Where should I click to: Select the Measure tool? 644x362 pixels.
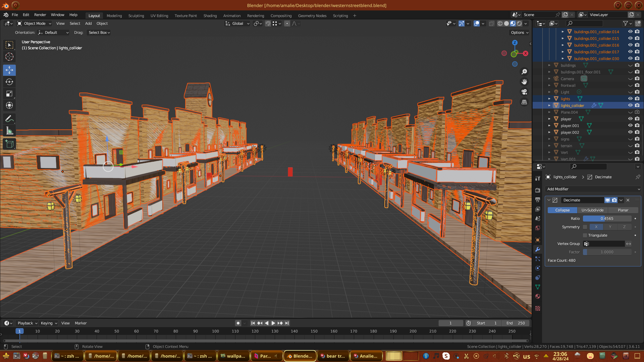click(x=9, y=131)
